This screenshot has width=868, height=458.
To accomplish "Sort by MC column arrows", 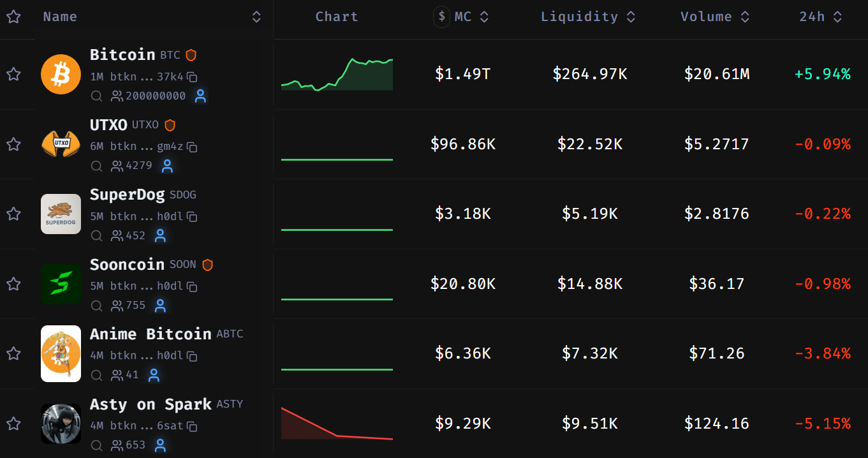I will point(484,17).
